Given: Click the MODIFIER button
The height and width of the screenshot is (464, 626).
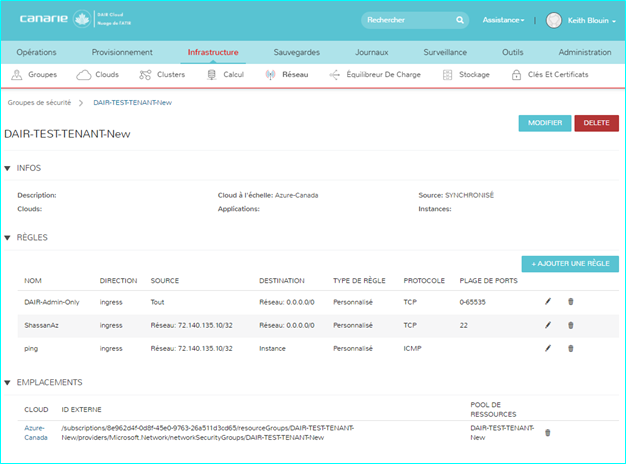Looking at the screenshot, I should 544,123.
